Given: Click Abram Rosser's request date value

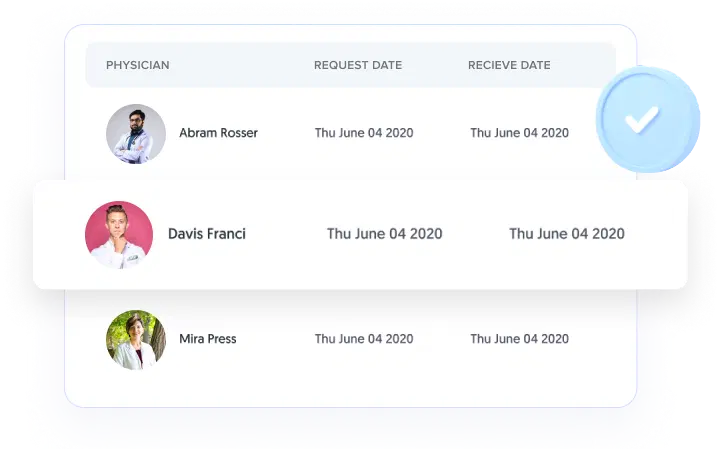Looking at the screenshot, I should click(364, 133).
